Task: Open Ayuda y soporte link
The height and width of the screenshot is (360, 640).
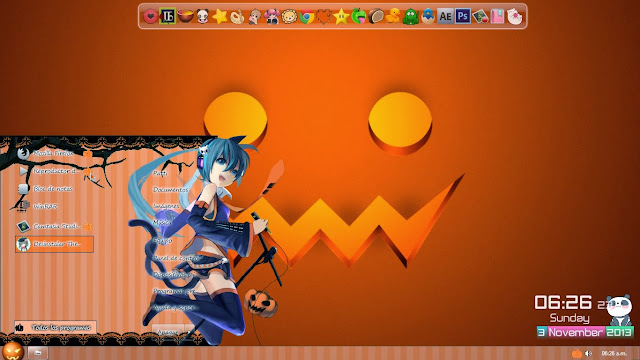Action: [174, 307]
